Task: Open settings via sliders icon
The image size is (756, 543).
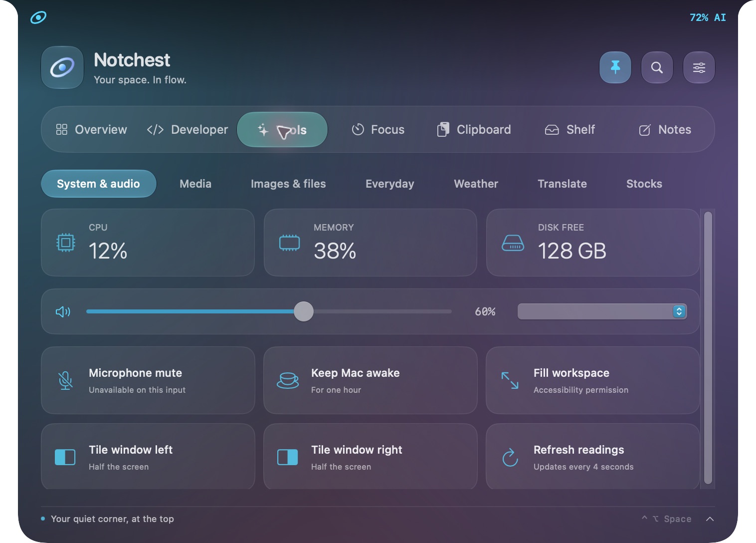Action: 699,67
